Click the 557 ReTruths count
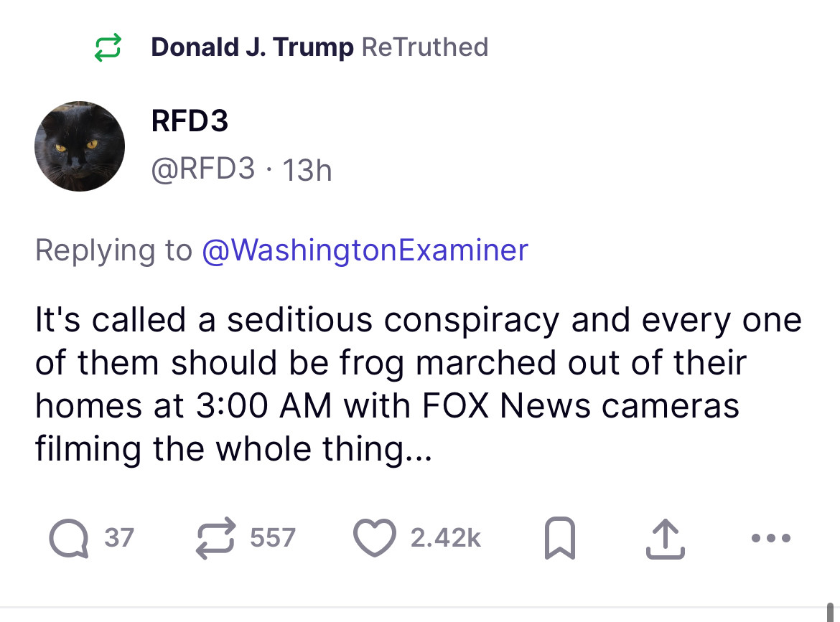The image size is (840, 622). (272, 537)
